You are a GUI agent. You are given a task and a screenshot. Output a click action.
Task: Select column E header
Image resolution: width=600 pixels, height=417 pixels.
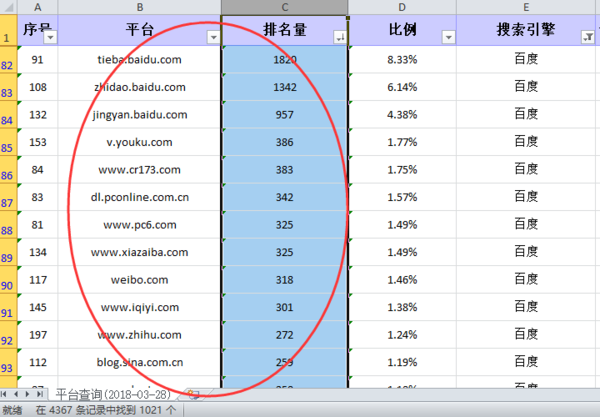click(x=526, y=7)
